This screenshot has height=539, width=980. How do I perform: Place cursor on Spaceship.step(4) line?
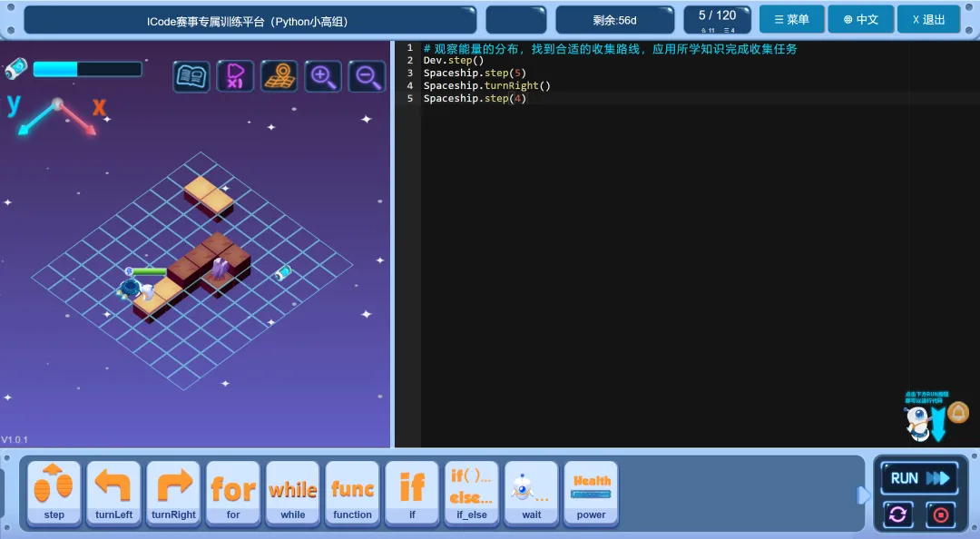(475, 98)
